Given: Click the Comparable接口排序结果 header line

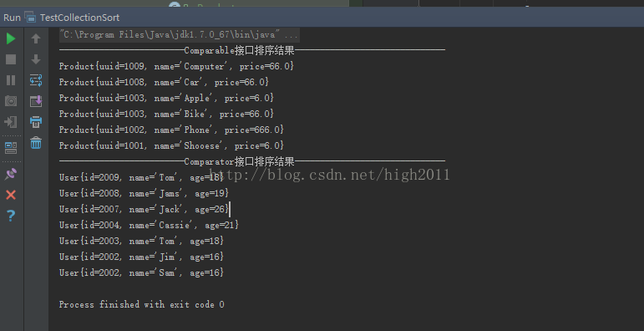Looking at the screenshot, I should 252,51.
